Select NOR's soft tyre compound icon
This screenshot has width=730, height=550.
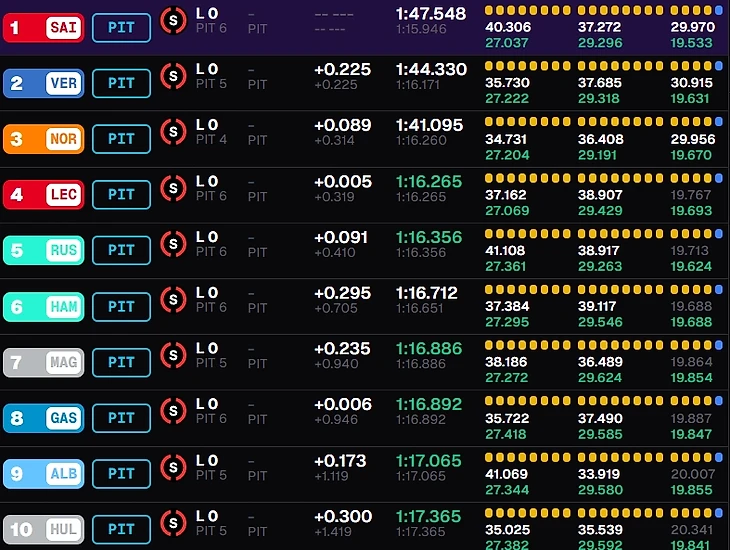point(173,132)
